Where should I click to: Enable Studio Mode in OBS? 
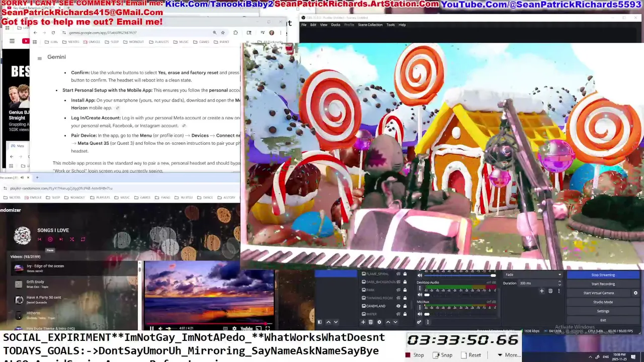[603, 302]
